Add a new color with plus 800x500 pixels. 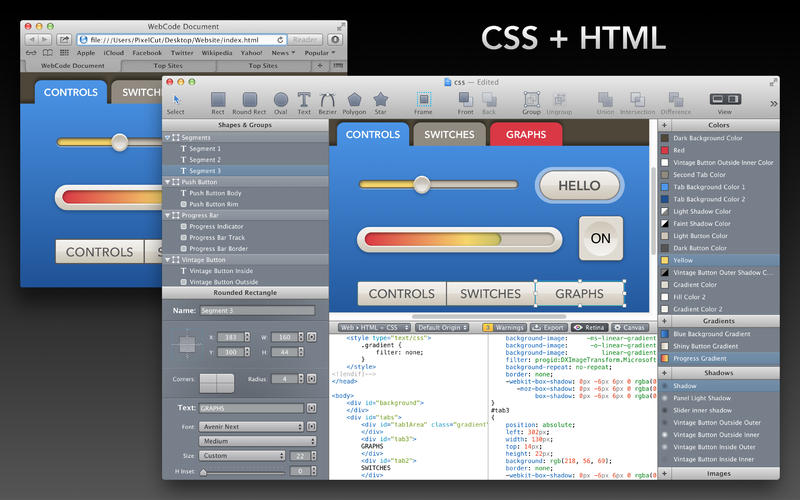pyautogui.click(x=664, y=125)
